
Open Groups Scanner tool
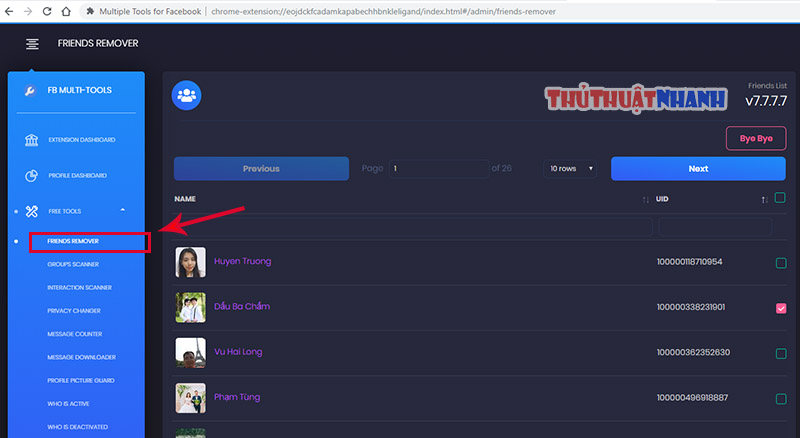(73, 264)
